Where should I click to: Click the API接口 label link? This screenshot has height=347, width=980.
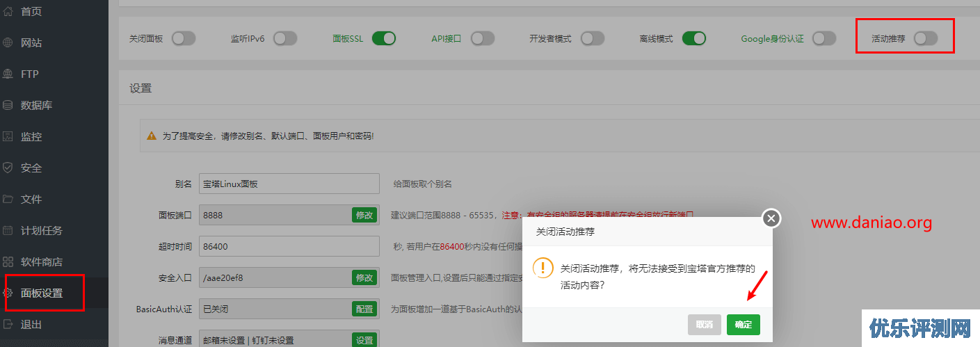pyautogui.click(x=447, y=39)
